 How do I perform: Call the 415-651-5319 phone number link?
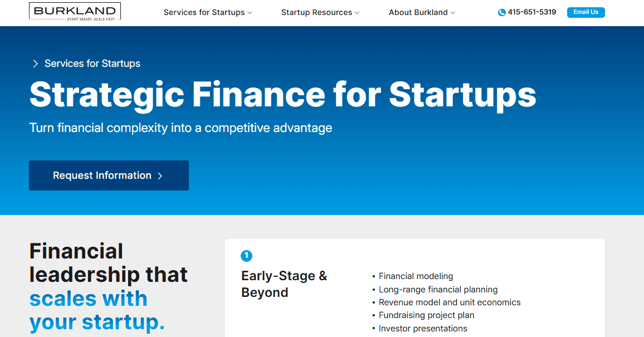(x=531, y=12)
